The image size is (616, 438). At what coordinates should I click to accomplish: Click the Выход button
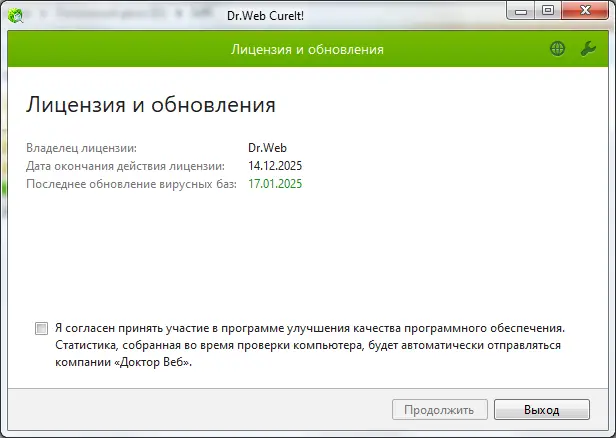click(x=542, y=410)
